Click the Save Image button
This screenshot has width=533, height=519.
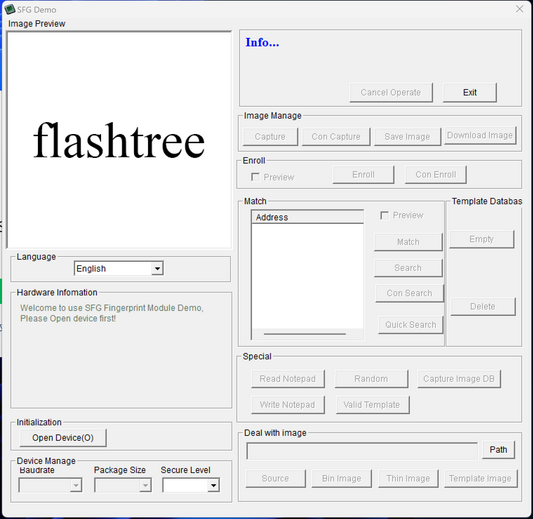coord(407,137)
